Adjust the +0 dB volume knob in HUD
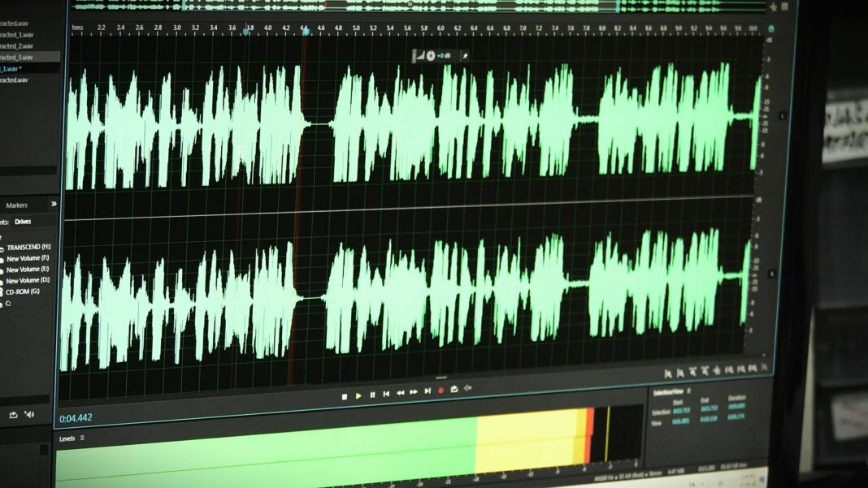Image resolution: width=868 pixels, height=488 pixels. [x=431, y=56]
